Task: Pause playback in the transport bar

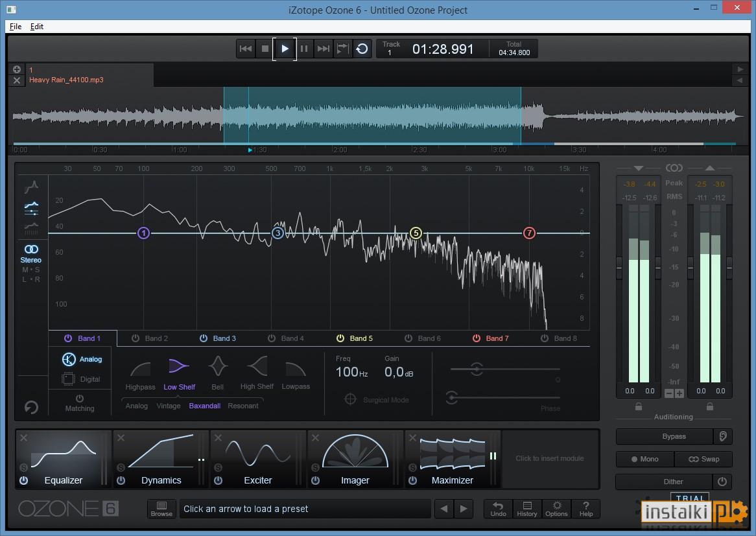Action: pos(303,49)
